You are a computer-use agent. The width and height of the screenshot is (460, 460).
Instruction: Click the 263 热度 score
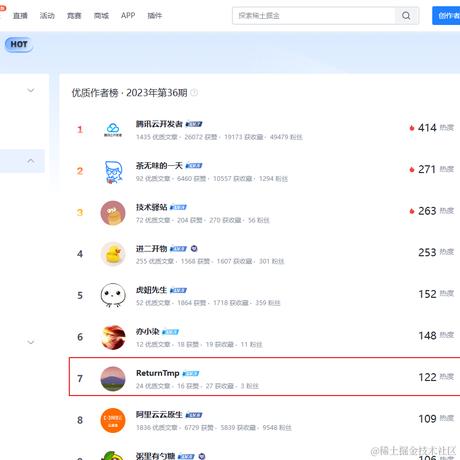click(x=436, y=211)
